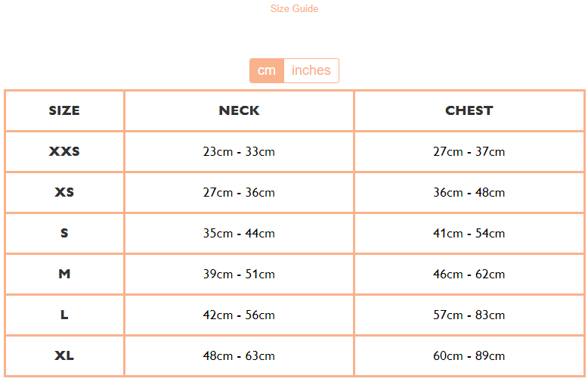Click the Size Guide heading link
The height and width of the screenshot is (391, 588).
point(294,9)
